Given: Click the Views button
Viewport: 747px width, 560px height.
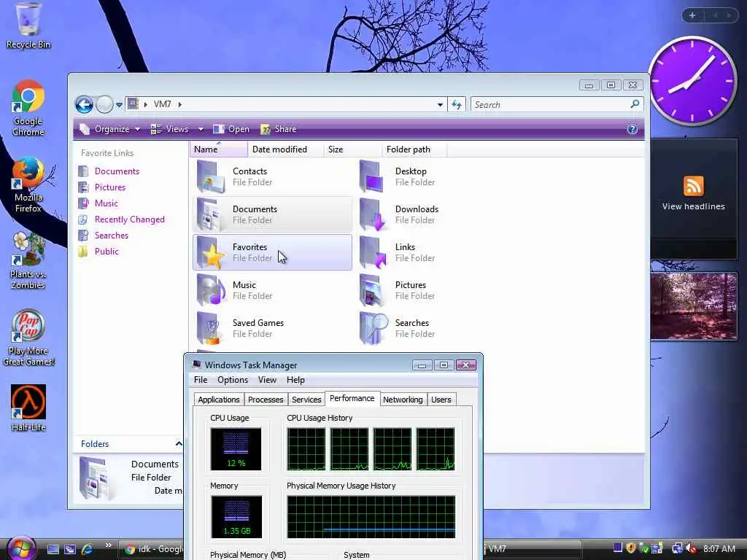Looking at the screenshot, I should point(170,129).
